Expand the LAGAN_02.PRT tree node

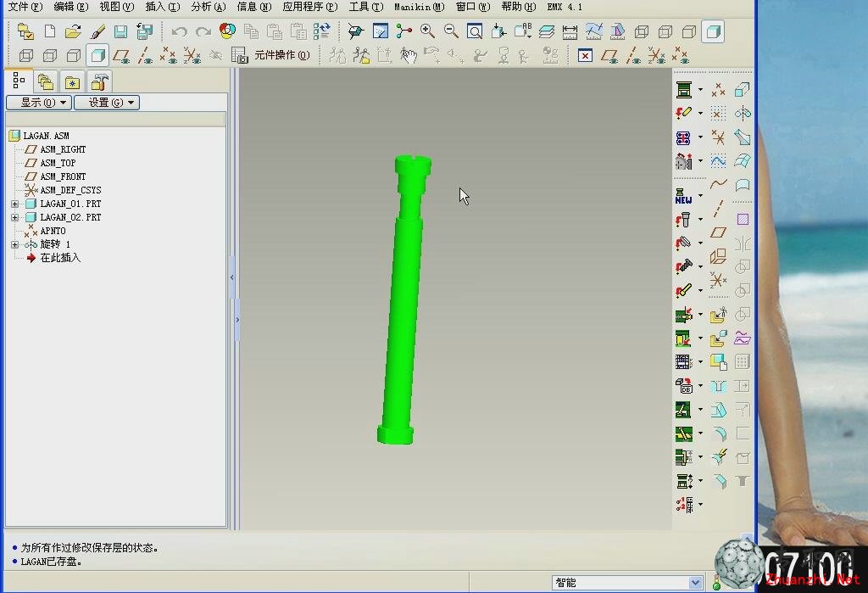[x=15, y=217]
